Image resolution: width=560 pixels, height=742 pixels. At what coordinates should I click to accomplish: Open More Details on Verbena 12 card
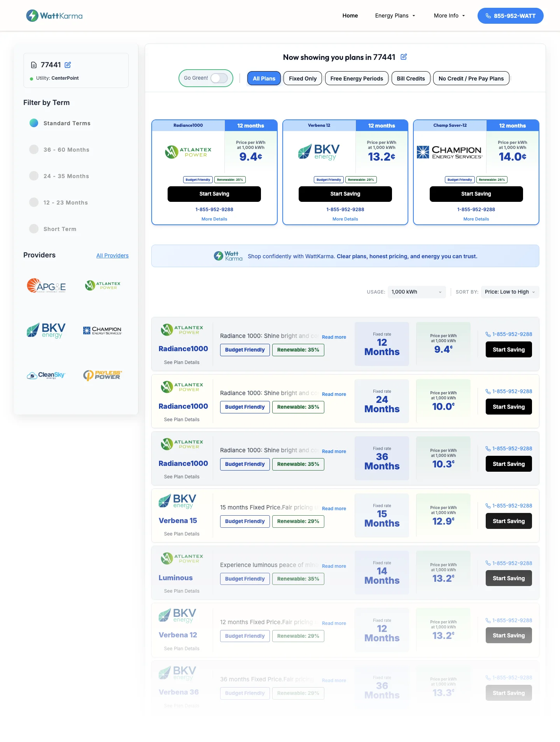(345, 219)
